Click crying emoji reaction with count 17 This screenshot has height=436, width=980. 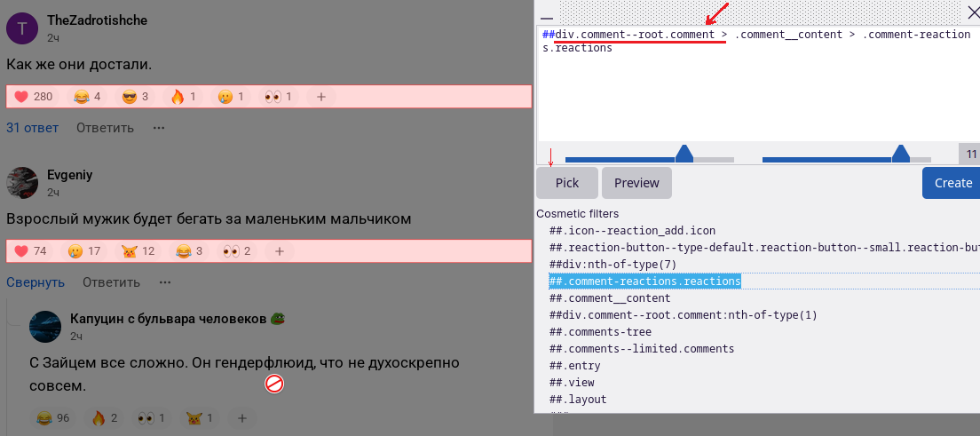[x=85, y=251]
